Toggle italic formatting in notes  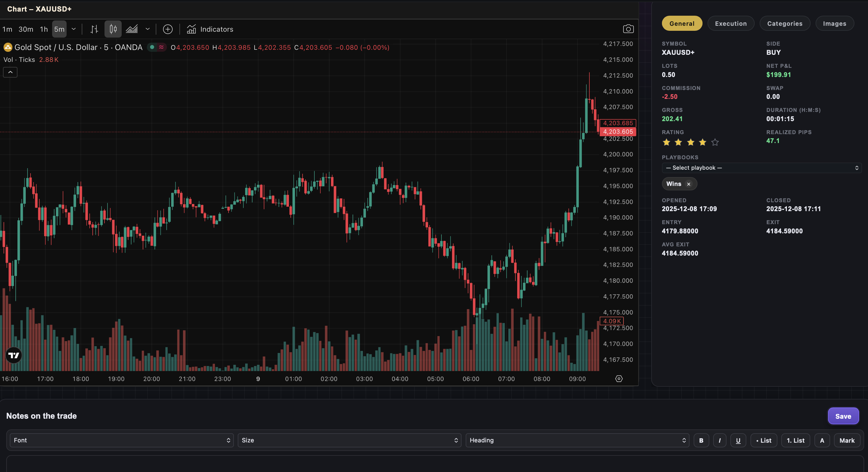click(719, 440)
